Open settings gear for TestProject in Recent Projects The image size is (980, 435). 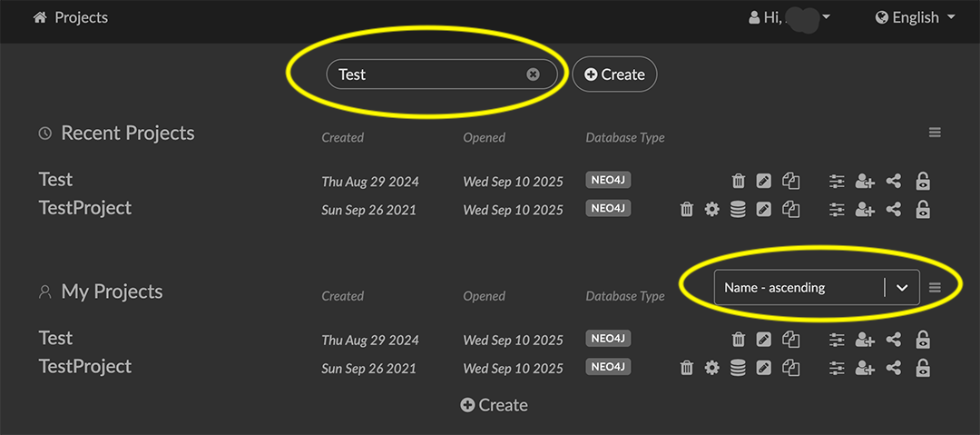712,210
